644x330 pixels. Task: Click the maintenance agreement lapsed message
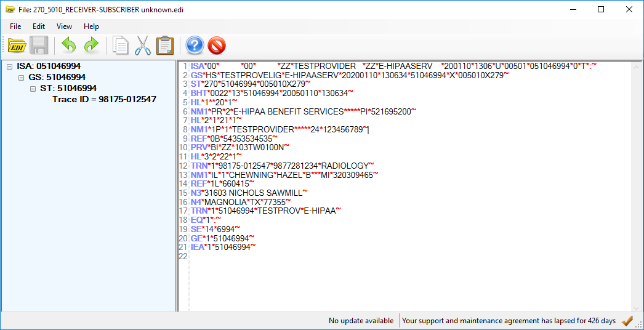point(509,321)
